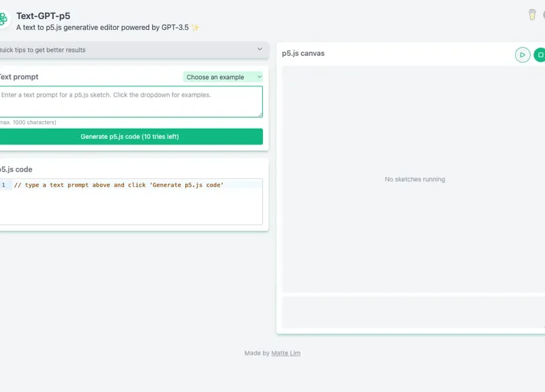Click the Text-GPT-p5 title

pos(43,16)
